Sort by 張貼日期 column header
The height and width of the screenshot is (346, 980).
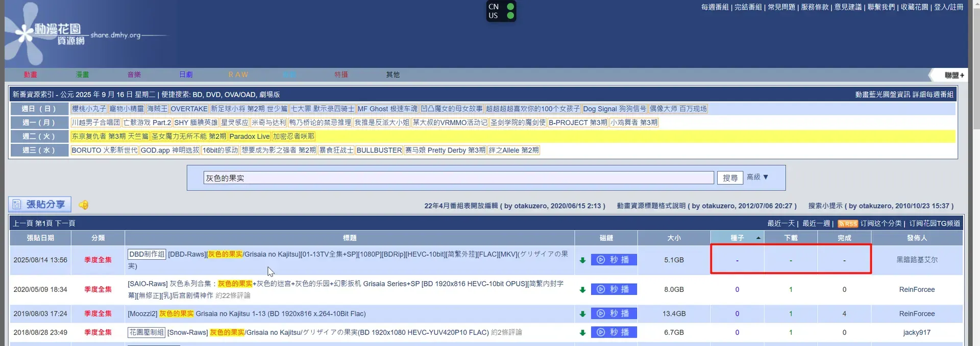click(x=40, y=238)
